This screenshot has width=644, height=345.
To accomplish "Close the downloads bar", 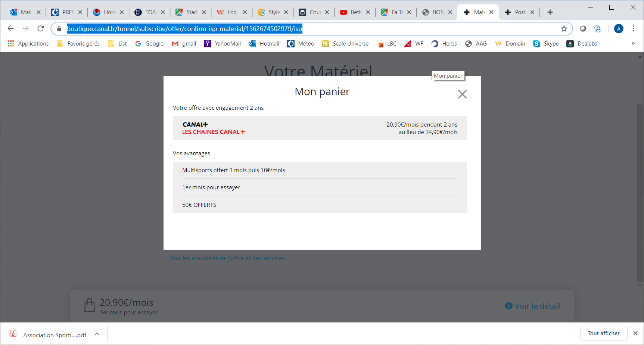I will pos(635,333).
